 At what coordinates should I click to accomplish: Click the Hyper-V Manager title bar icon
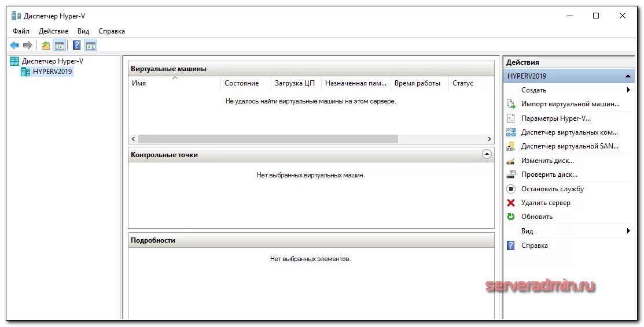(x=16, y=16)
